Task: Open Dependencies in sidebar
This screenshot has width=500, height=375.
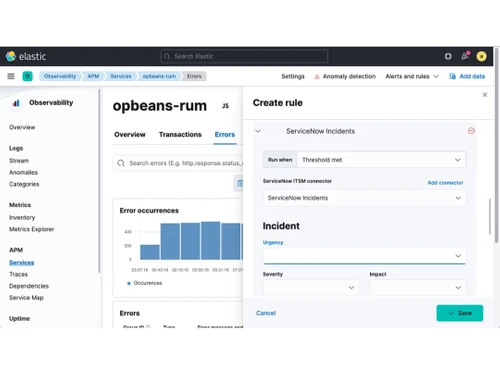Action: (29, 286)
